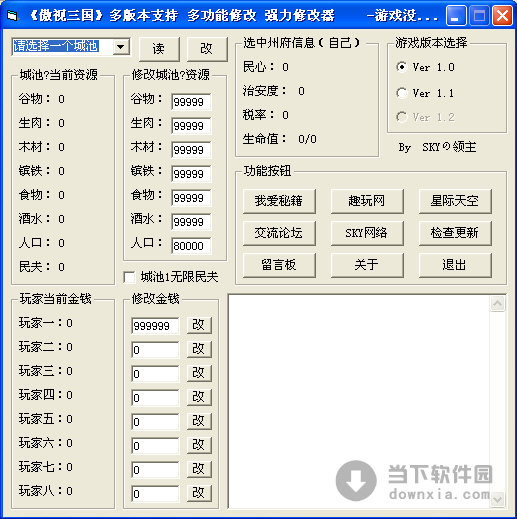
Task: Click 改 button for 玩家八 money
Action: [199, 493]
